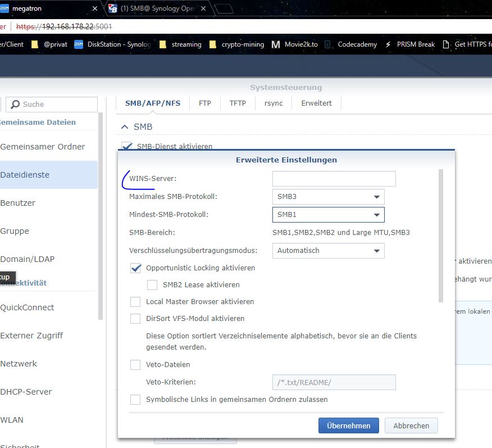Open DiskStation - Synology bookmark

point(112,44)
